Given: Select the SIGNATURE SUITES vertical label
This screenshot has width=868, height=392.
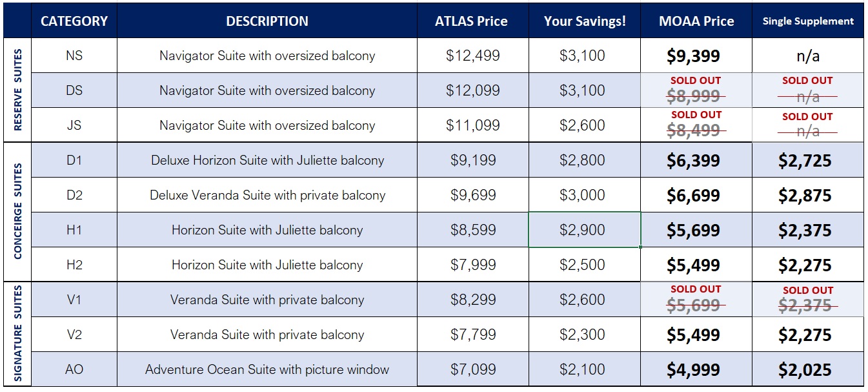Looking at the screenshot, I should pyautogui.click(x=17, y=334).
